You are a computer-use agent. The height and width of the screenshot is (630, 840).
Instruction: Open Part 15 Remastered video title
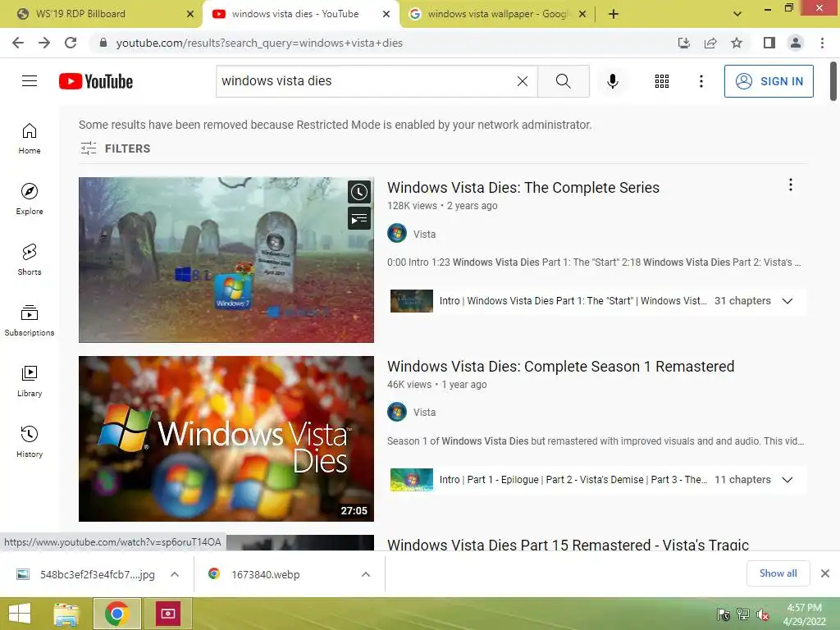coord(568,544)
